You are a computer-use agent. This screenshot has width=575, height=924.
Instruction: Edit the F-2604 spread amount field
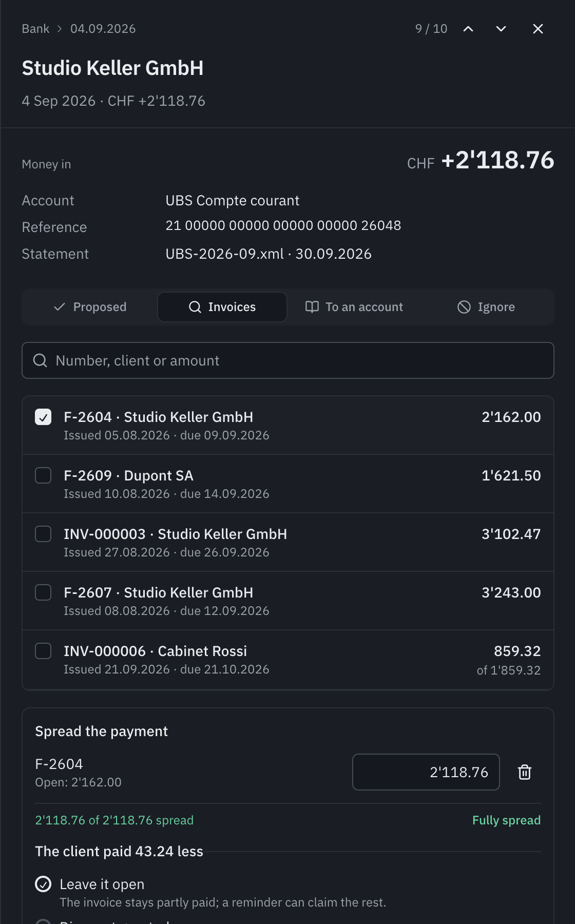[x=426, y=772]
